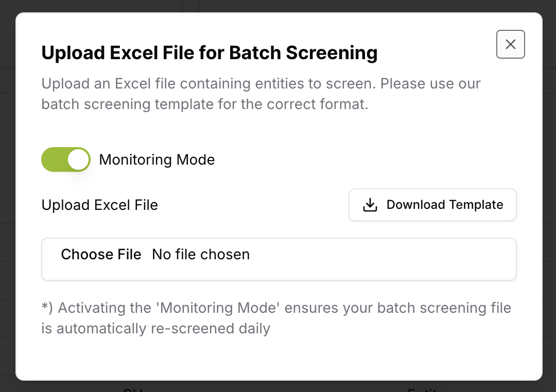Click the partially hidden Entity text below the dialog
The width and height of the screenshot is (556, 392).
tap(427, 389)
